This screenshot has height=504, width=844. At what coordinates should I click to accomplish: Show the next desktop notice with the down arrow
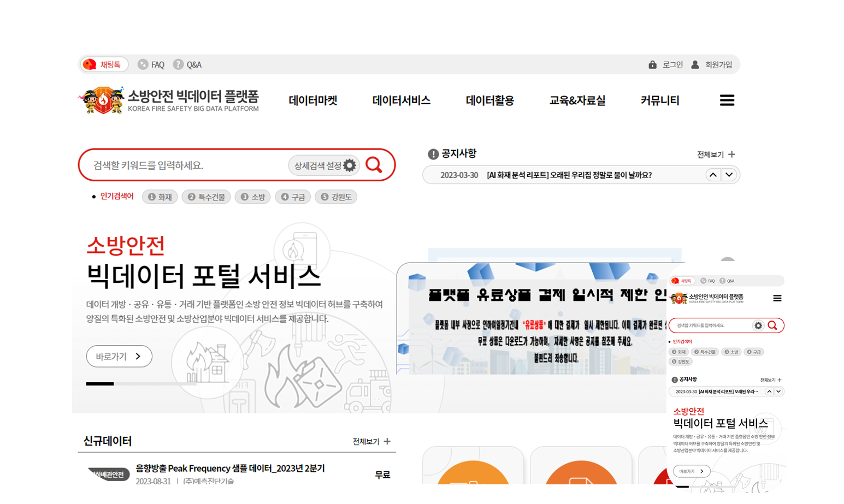(x=729, y=175)
